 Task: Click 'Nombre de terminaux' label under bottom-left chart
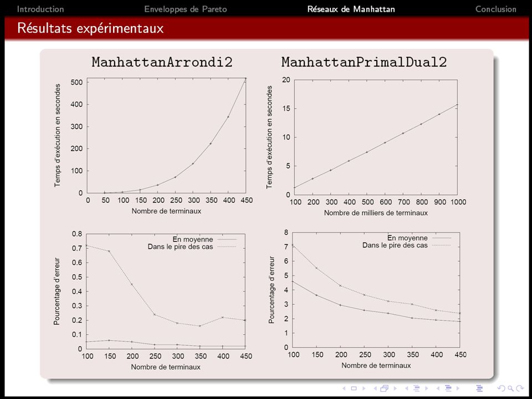(166, 367)
